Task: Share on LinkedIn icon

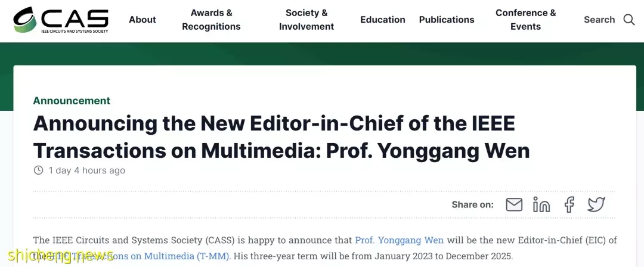Action: [541, 204]
